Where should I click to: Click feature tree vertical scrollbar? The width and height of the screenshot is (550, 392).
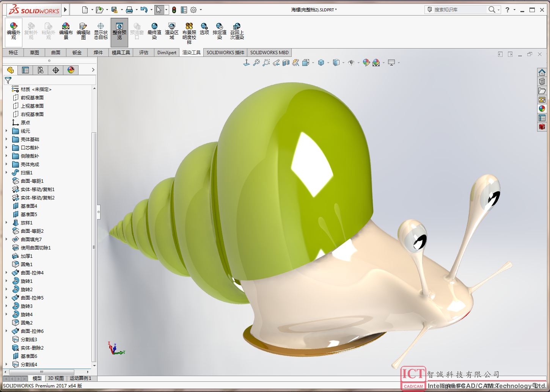(x=94, y=246)
